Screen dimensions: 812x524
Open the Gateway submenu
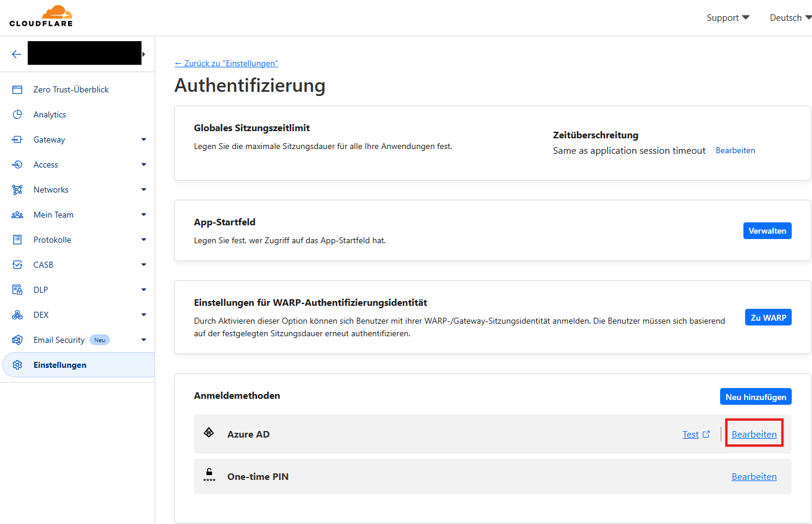pyautogui.click(x=143, y=139)
